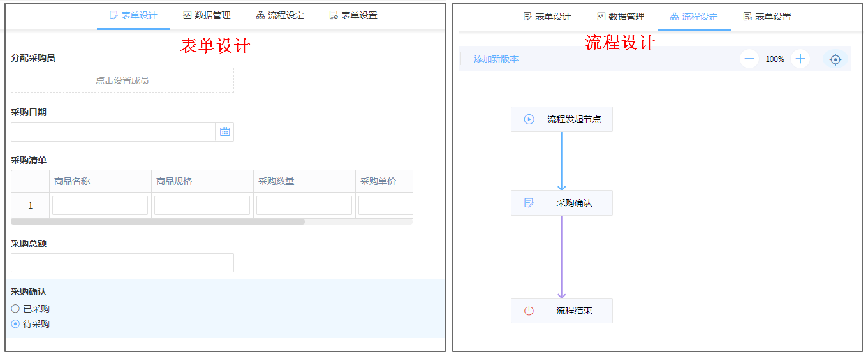Click the edit icon on 采购确认 node
Screen dimensions: 868x354
[529, 203]
